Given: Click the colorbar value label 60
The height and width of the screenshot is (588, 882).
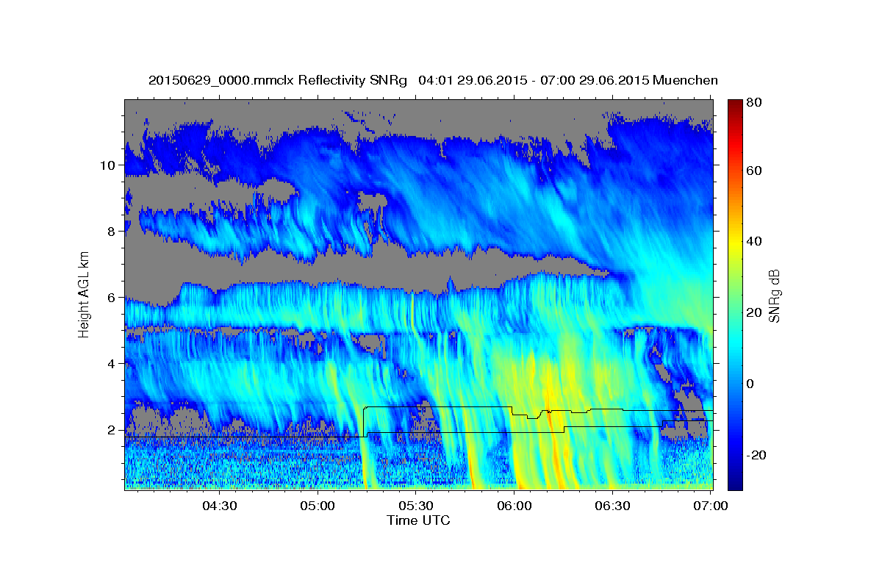Looking at the screenshot, I should pos(756,171).
